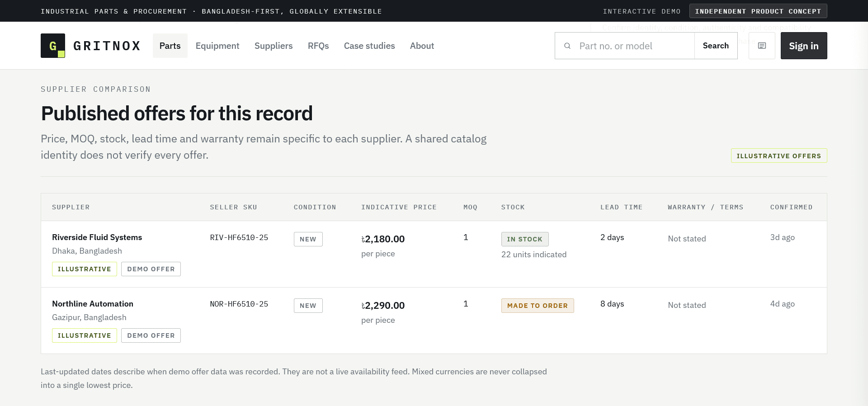Click Not stated warranty in Riverside row

point(687,239)
